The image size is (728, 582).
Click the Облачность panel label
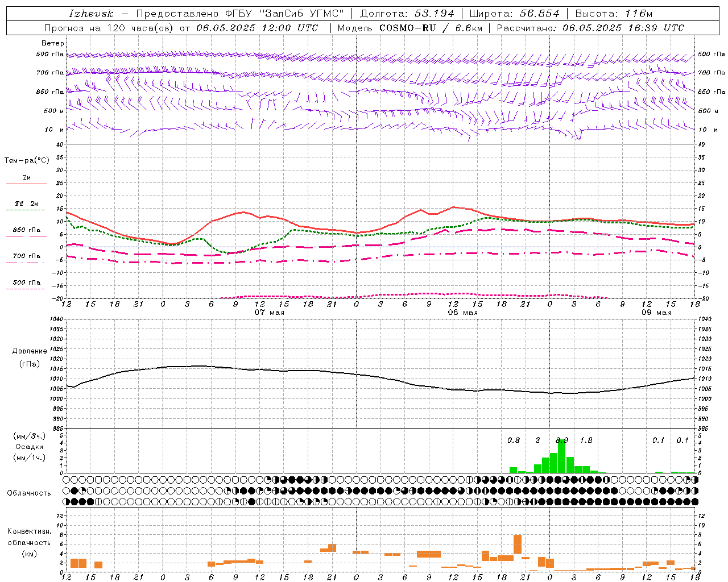point(29,493)
